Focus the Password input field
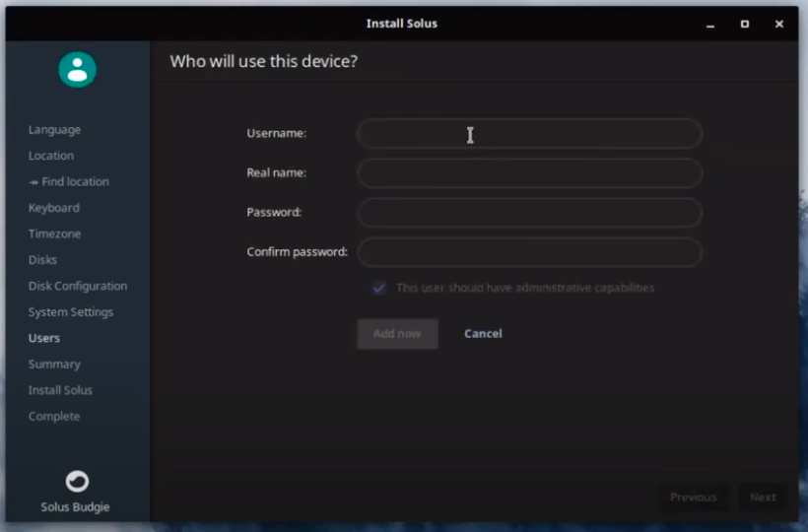Image resolution: width=808 pixels, height=532 pixels. click(x=529, y=213)
